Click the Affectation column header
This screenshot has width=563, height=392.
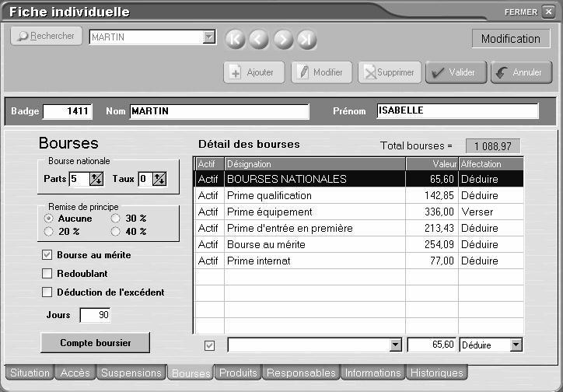(x=491, y=164)
